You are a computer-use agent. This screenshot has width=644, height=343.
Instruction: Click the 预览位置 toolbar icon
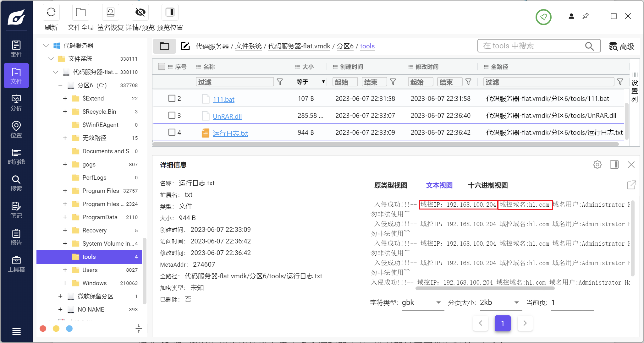coord(170,12)
